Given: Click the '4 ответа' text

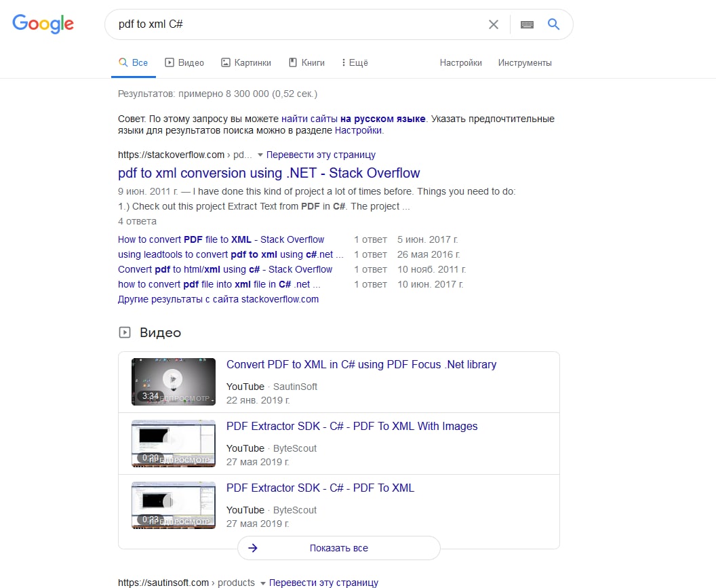Looking at the screenshot, I should click(x=137, y=221).
